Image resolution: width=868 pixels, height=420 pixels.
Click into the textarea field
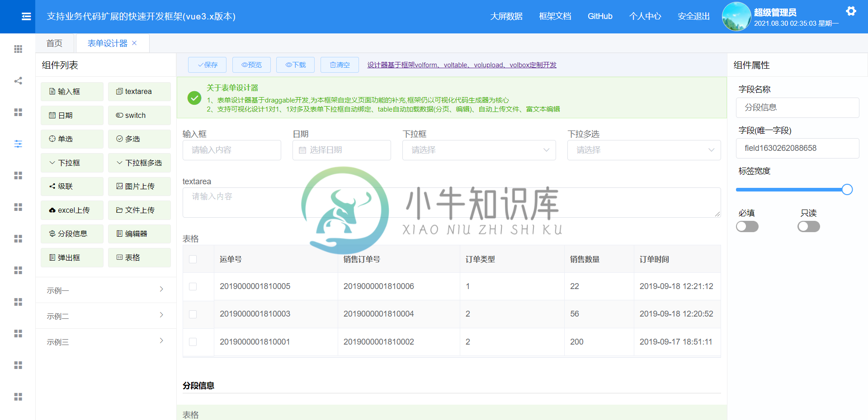click(452, 203)
